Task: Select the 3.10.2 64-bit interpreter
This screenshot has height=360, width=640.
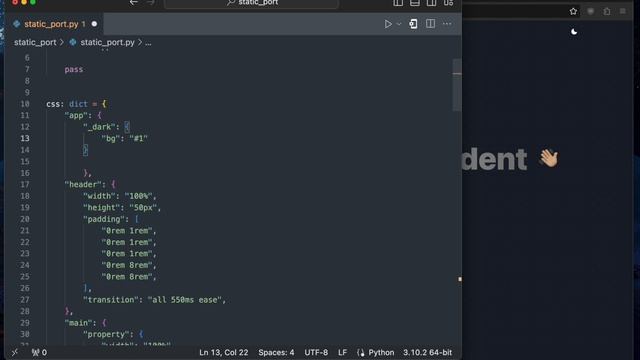Action: (x=427, y=353)
